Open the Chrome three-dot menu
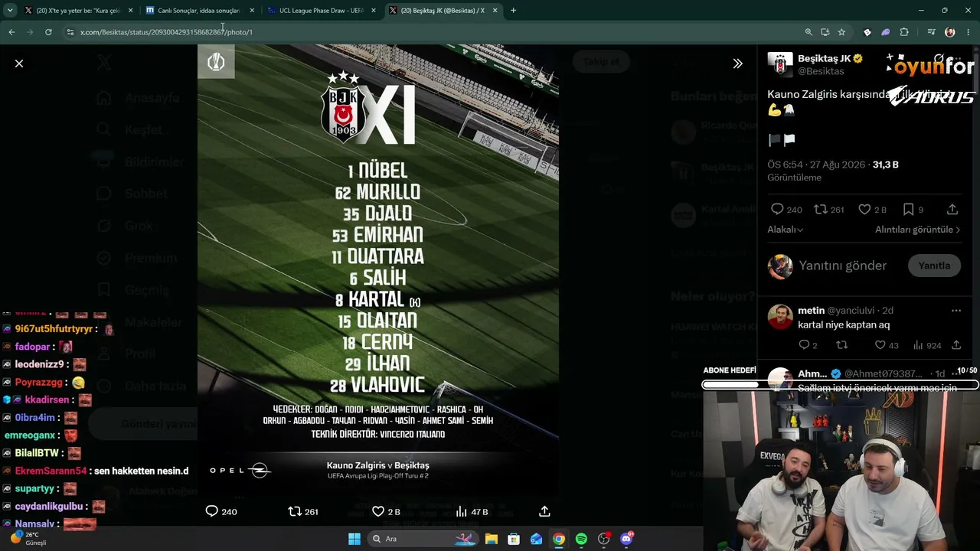 click(969, 32)
